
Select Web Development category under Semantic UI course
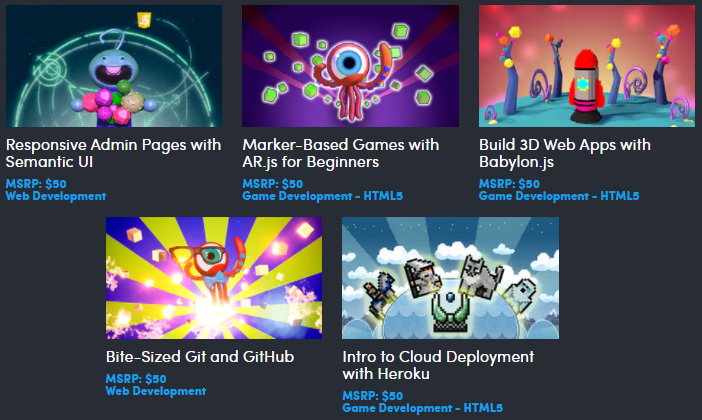pyautogui.click(x=56, y=196)
